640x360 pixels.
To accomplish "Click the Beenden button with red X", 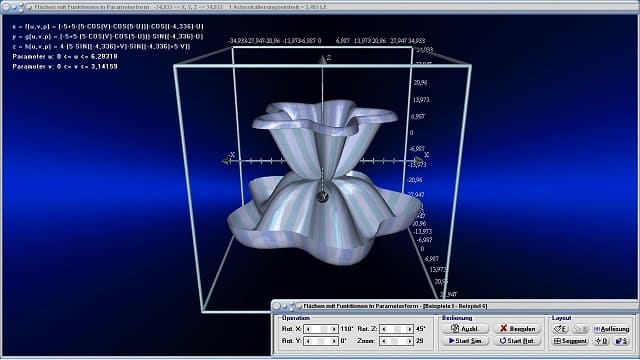I will point(517,329).
